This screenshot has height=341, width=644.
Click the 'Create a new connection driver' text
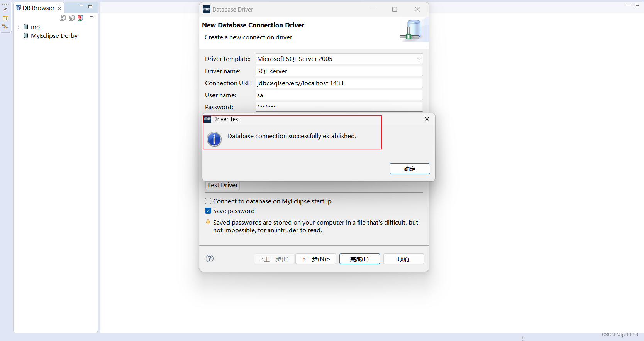(248, 37)
